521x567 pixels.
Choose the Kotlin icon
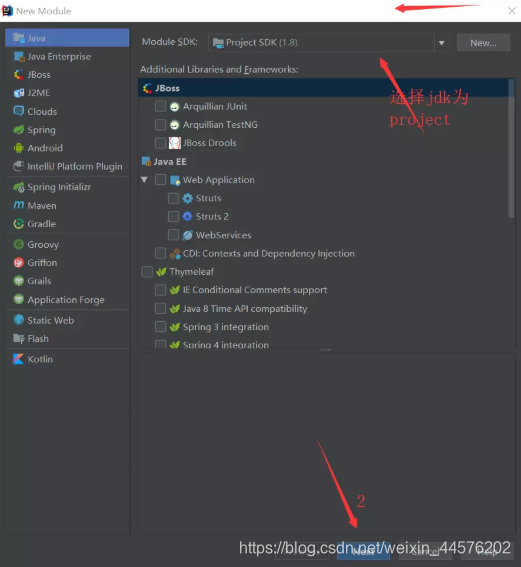tap(18, 359)
